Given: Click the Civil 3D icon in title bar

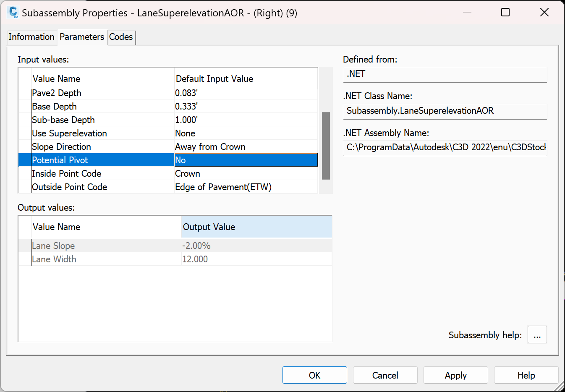Looking at the screenshot, I should 12,13.
